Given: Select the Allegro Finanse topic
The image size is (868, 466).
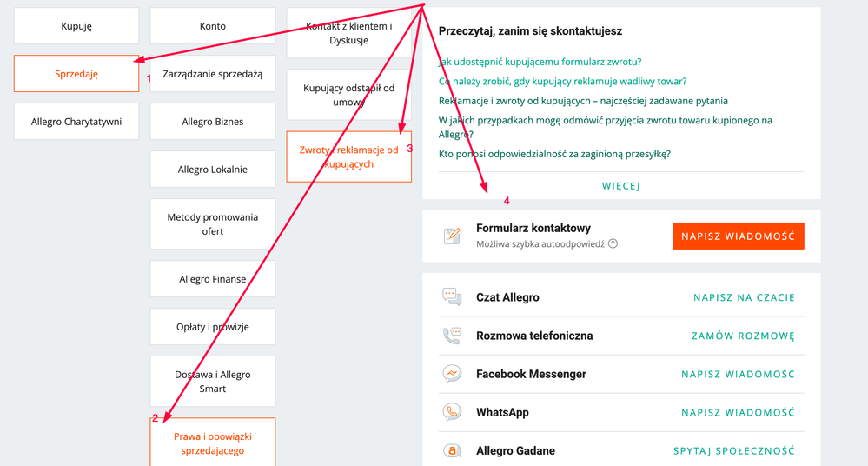Looking at the screenshot, I should (213, 279).
